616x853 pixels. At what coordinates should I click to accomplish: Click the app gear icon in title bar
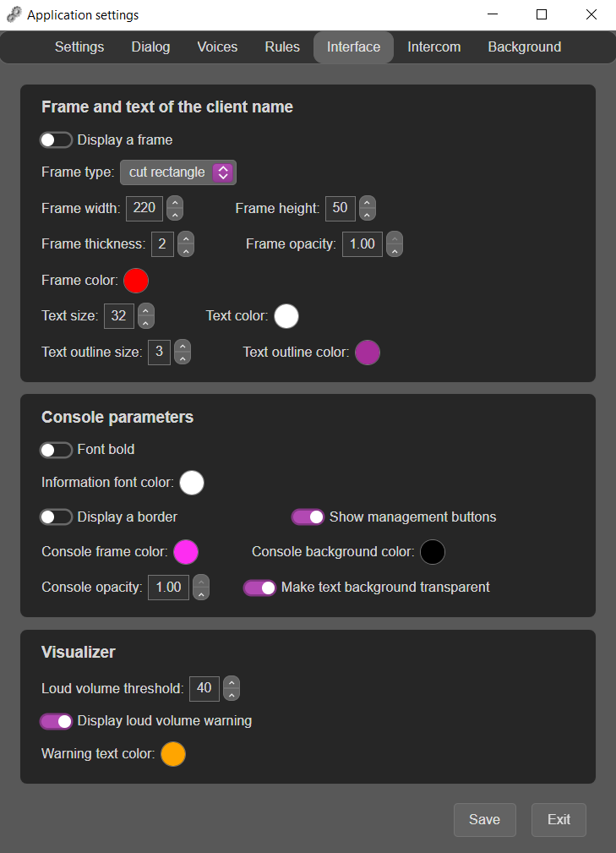pyautogui.click(x=14, y=14)
